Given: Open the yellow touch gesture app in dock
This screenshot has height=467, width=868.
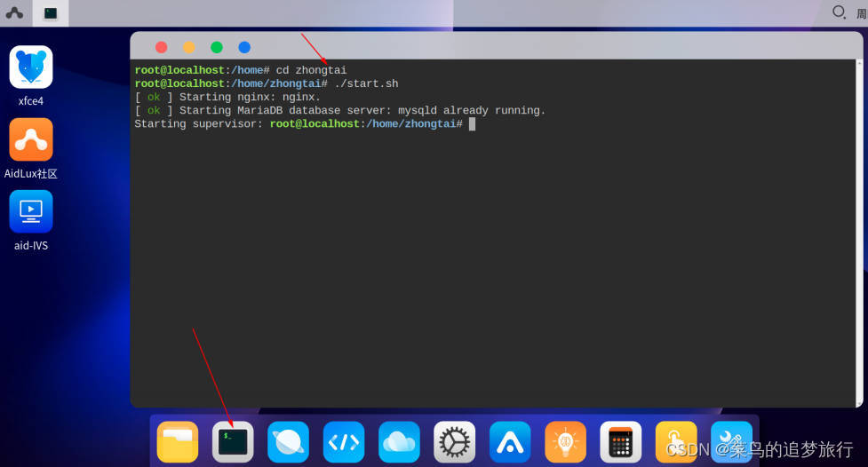Looking at the screenshot, I should click(x=676, y=442).
